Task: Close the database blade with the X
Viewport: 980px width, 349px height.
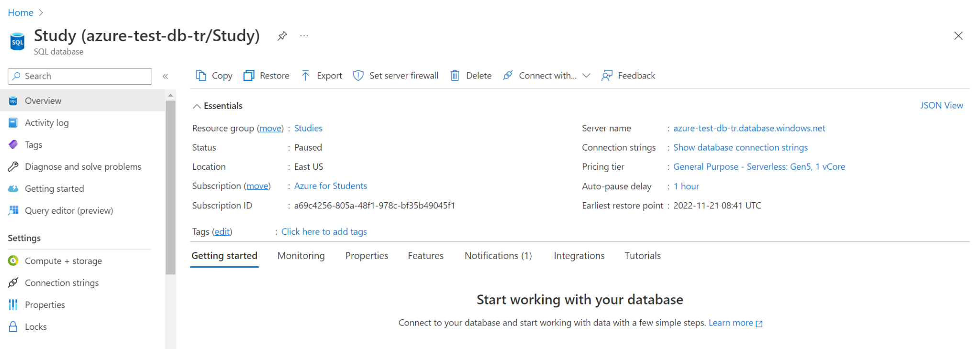Action: pyautogui.click(x=958, y=36)
